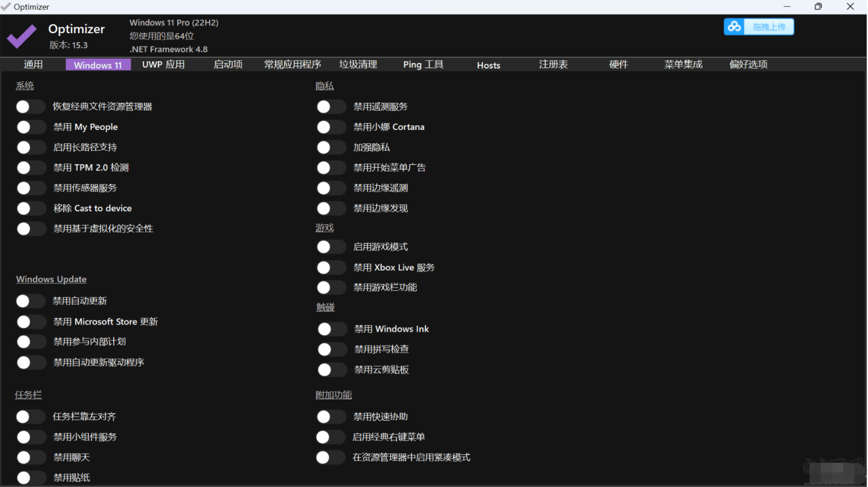Click the Windows Update section heading link

(x=51, y=279)
